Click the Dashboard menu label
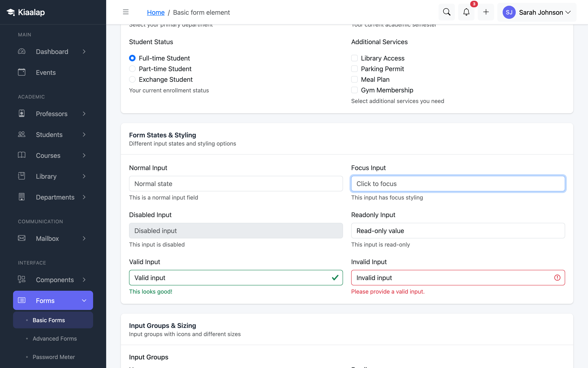Image resolution: width=588 pixels, height=368 pixels. point(52,52)
